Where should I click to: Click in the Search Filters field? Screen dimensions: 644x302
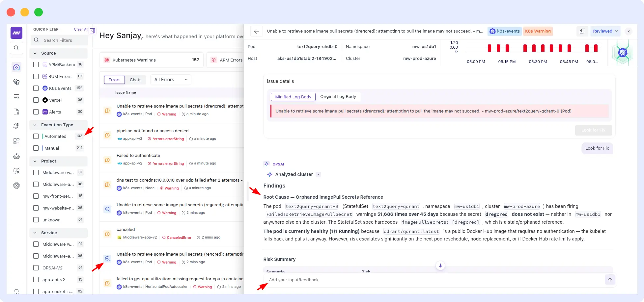60,40
